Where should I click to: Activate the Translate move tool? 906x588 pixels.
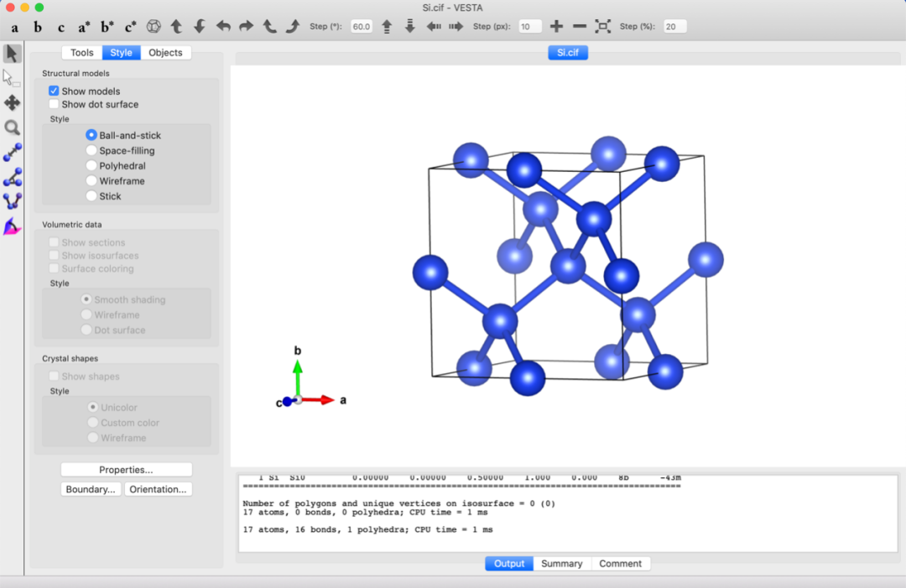[12, 103]
